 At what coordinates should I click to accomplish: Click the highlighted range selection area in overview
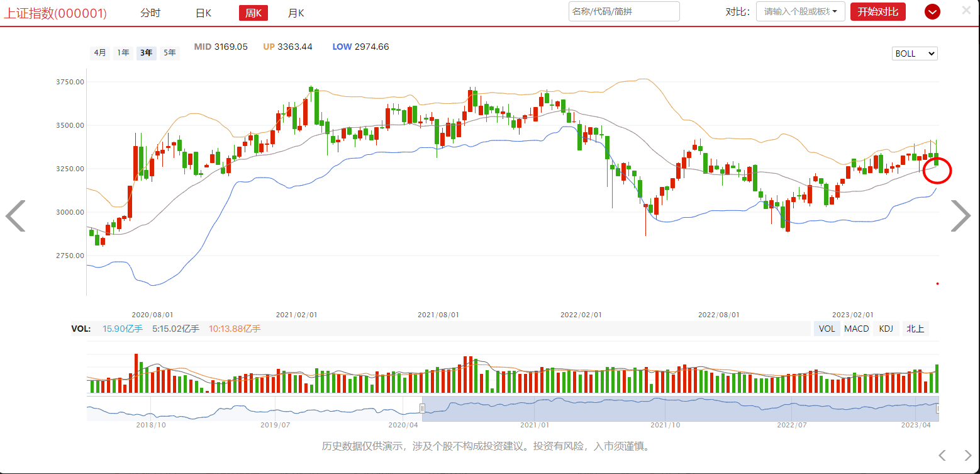point(680,409)
